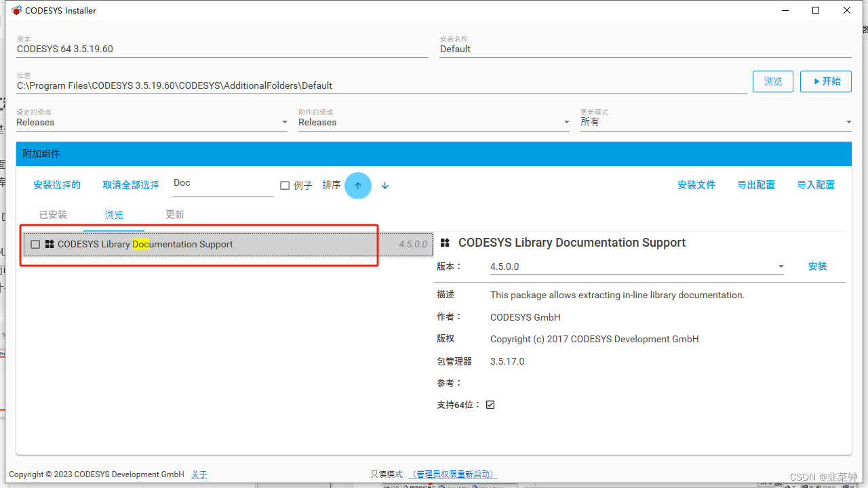
Task: Click the search field containing Doc
Action: pyautogui.click(x=223, y=183)
